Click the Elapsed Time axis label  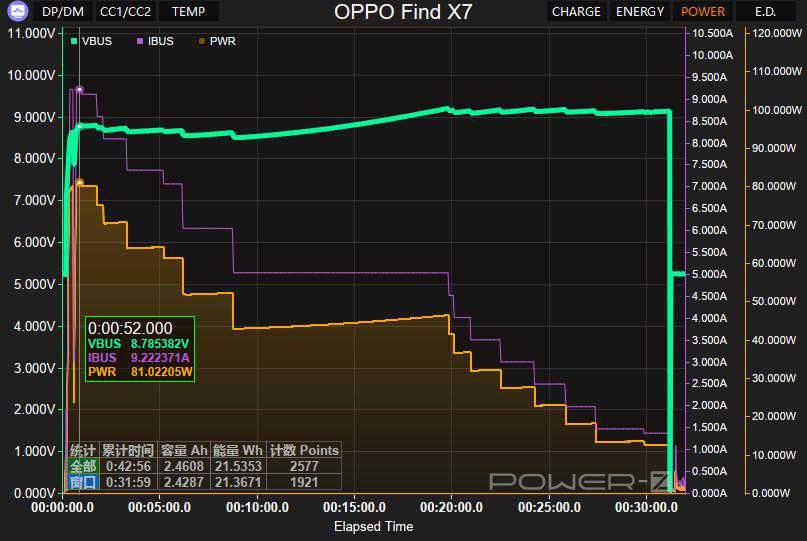coord(373,526)
